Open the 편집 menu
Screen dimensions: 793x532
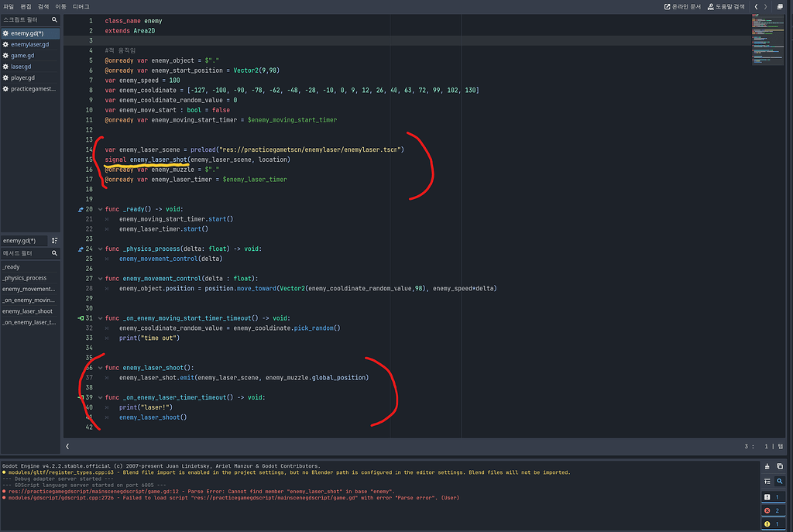(26, 6)
